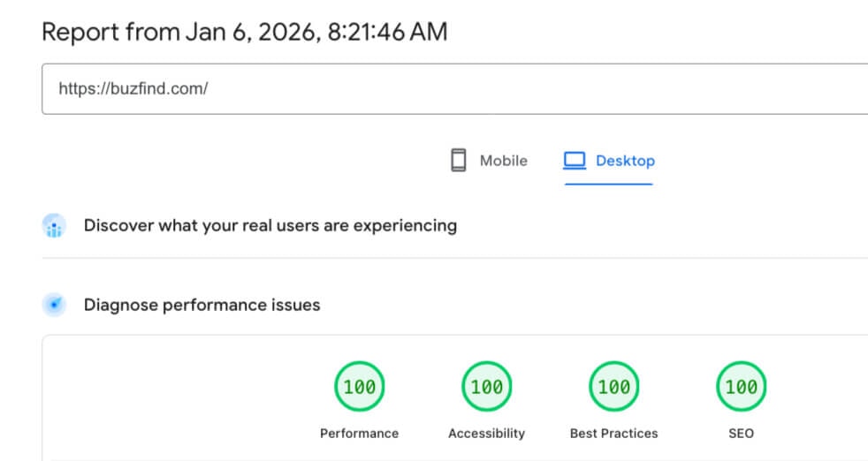Click the Accessibility label
868x461 pixels.
pyautogui.click(x=486, y=434)
